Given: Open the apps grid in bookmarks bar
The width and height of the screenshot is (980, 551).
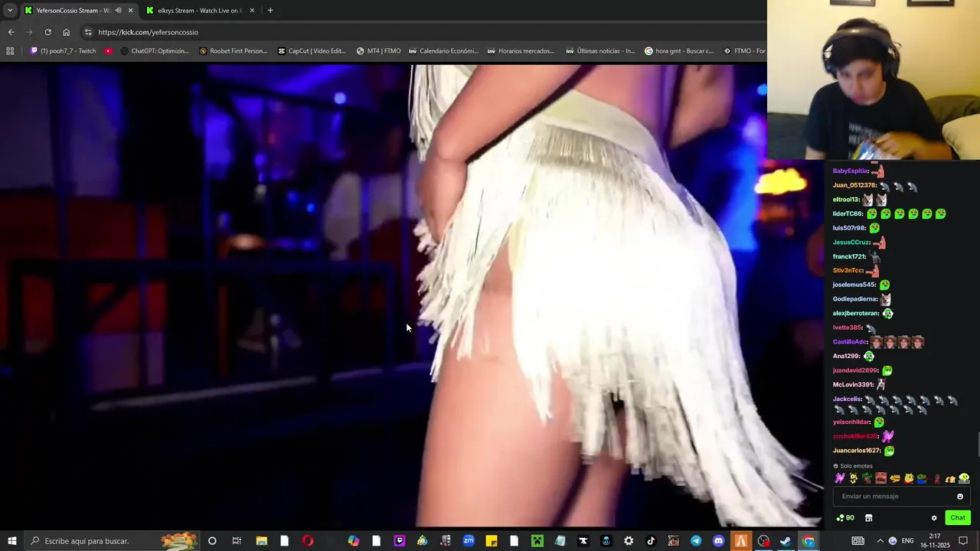Looking at the screenshot, I should tap(10, 51).
